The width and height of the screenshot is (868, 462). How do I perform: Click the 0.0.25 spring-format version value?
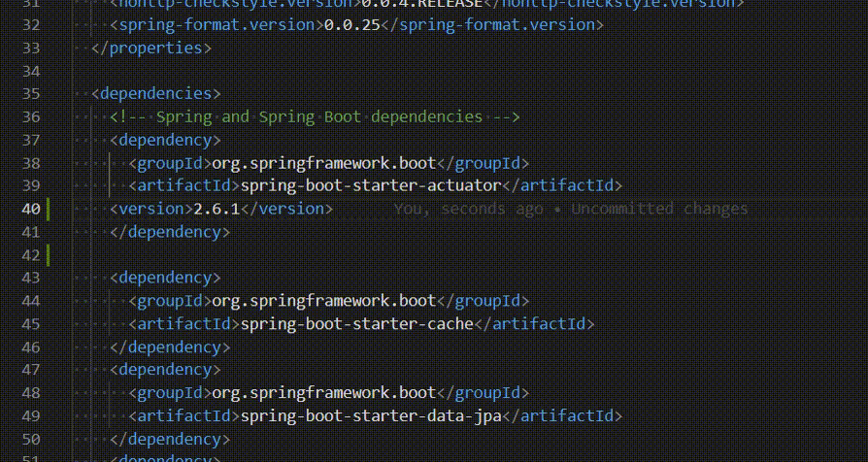[352, 25]
